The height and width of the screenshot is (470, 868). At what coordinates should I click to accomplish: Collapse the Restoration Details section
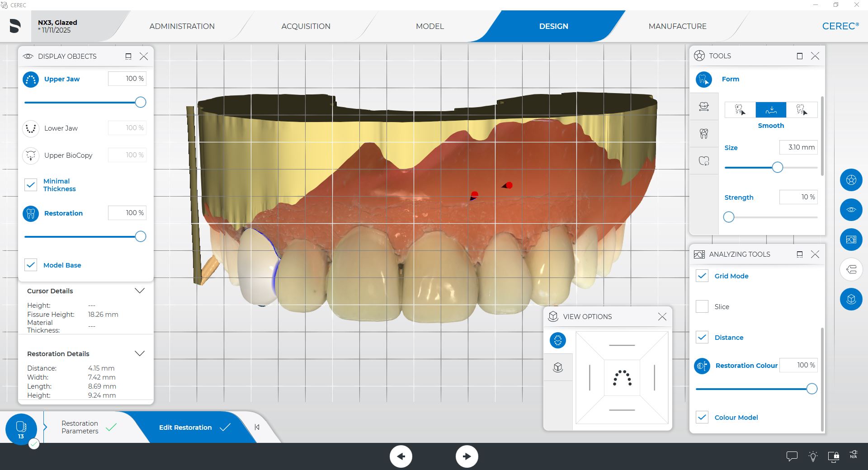pyautogui.click(x=140, y=353)
